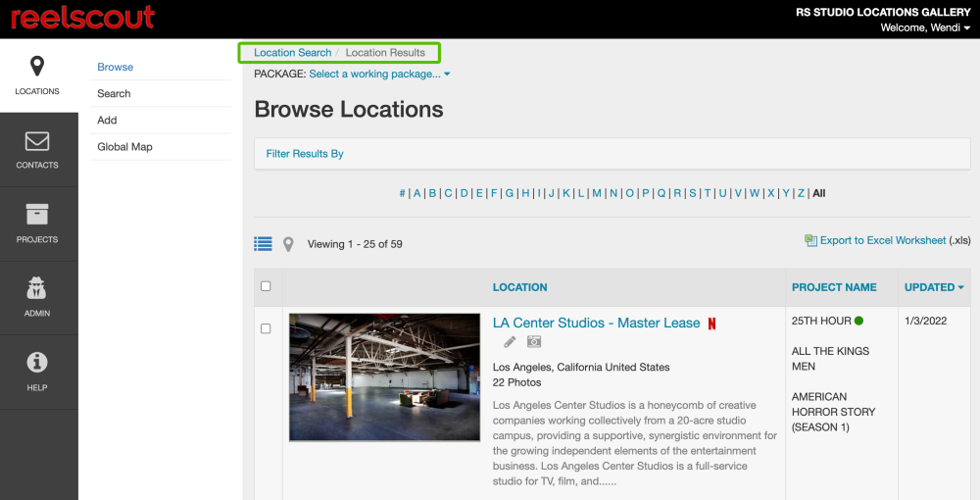This screenshot has width=980, height=500.
Task: Filter locations by letter N
Action: (613, 193)
